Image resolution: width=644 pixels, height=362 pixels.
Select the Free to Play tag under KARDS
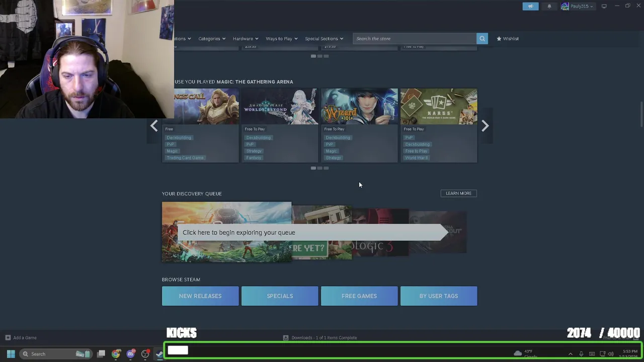[416, 151]
